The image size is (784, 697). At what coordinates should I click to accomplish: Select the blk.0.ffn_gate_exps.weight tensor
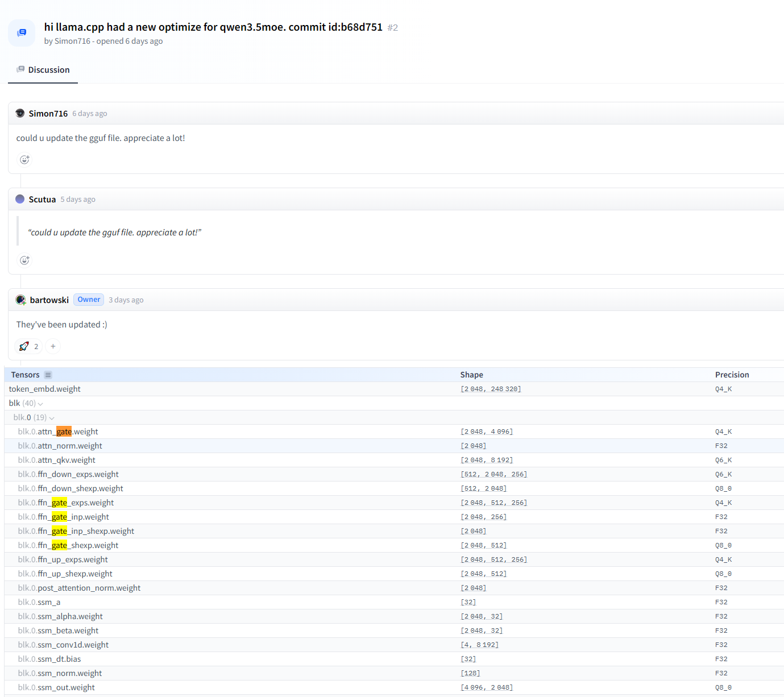pos(394,503)
